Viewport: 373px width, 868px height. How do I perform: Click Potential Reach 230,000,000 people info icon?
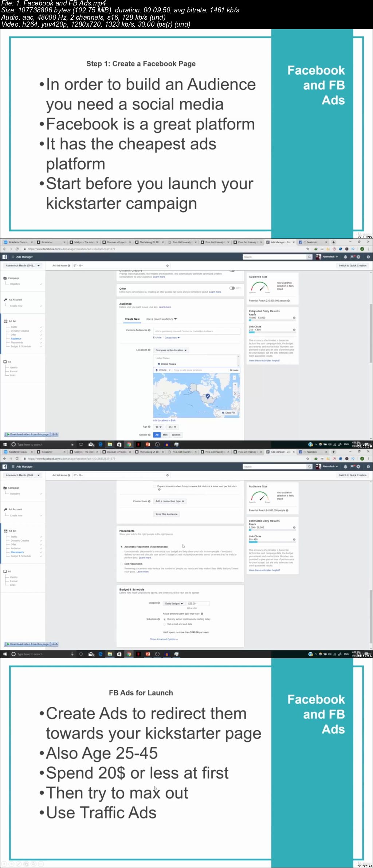click(288, 301)
